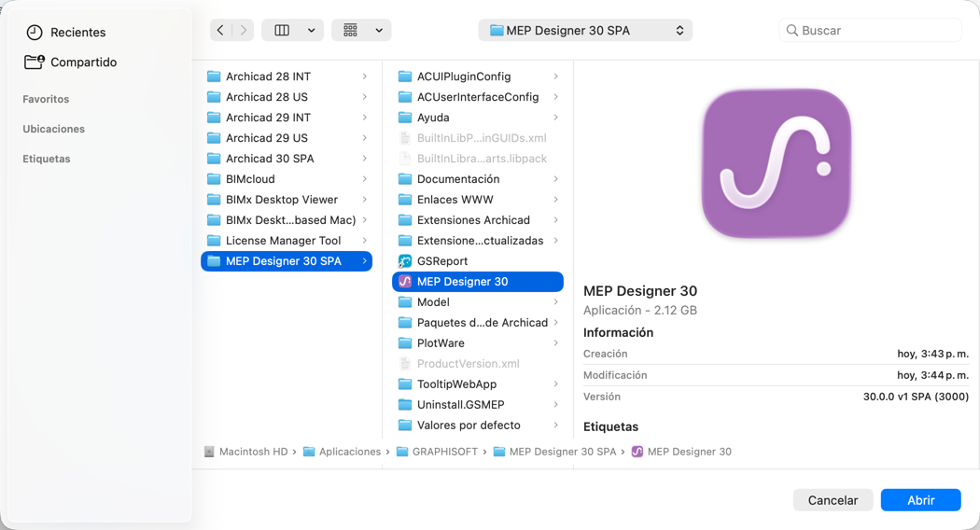Open the Uninstall.GSMEP folder

[478, 405]
